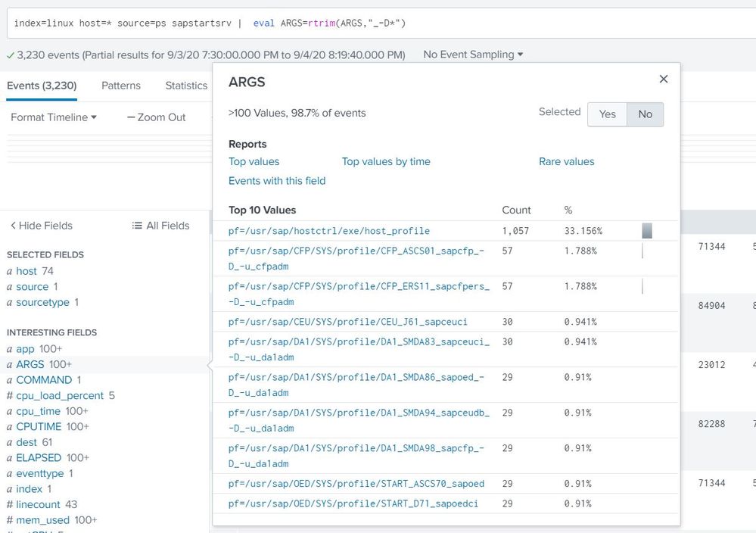The width and height of the screenshot is (756, 533).
Task: Select the source field in sidebar
Action: [x=33, y=286]
